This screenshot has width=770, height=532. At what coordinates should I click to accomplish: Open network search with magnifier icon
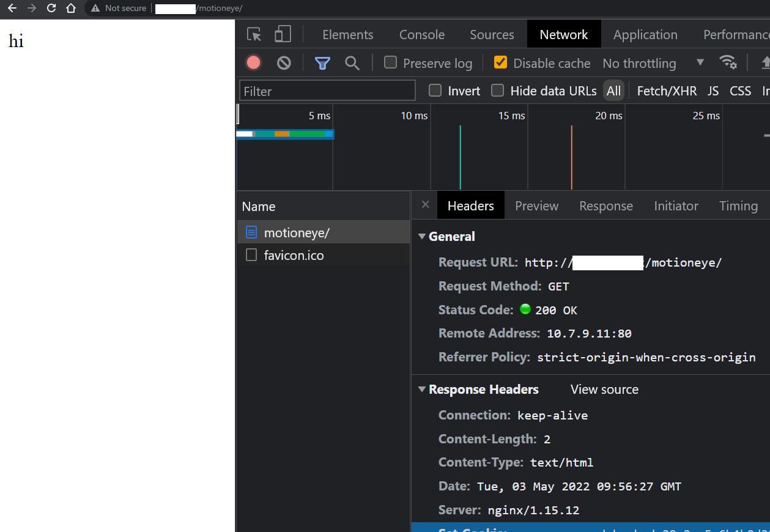(x=352, y=62)
